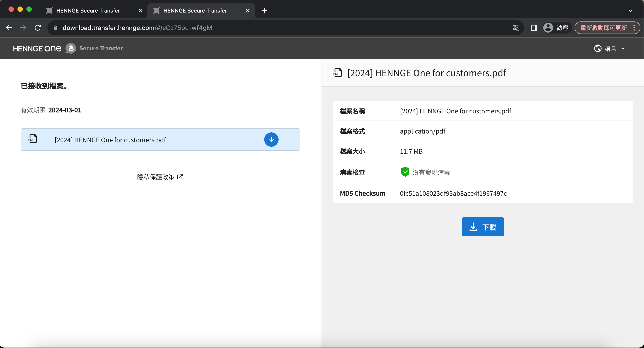Click the browser forward arrow
644x348 pixels.
23,28
